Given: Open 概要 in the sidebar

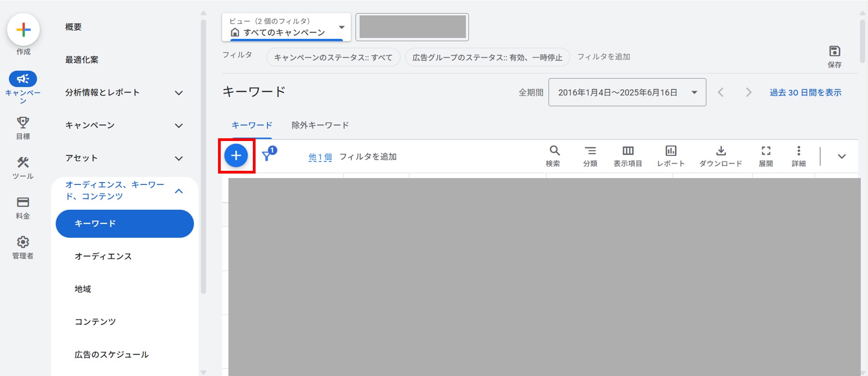Looking at the screenshot, I should [73, 27].
